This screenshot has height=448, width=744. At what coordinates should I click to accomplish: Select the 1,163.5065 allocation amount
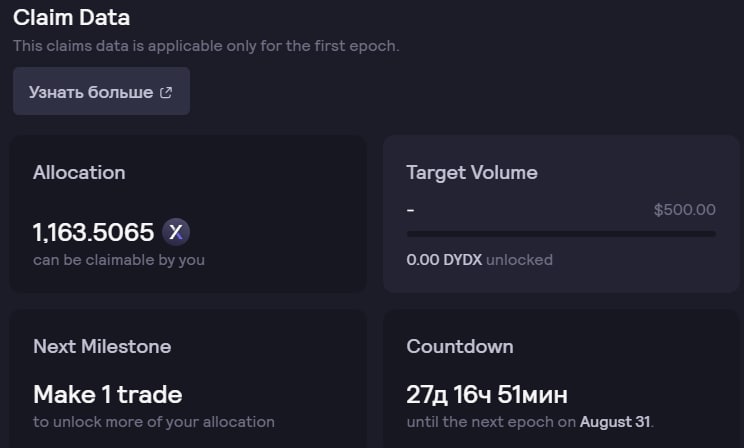point(93,233)
